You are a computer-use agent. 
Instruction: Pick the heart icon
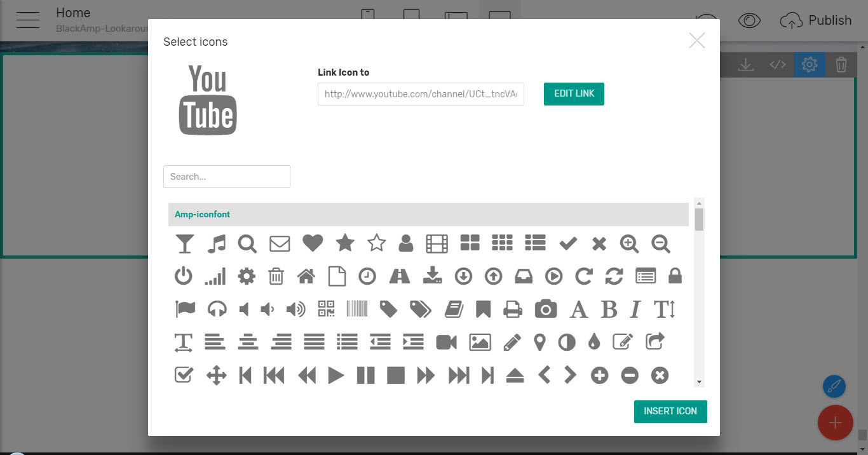pos(313,243)
